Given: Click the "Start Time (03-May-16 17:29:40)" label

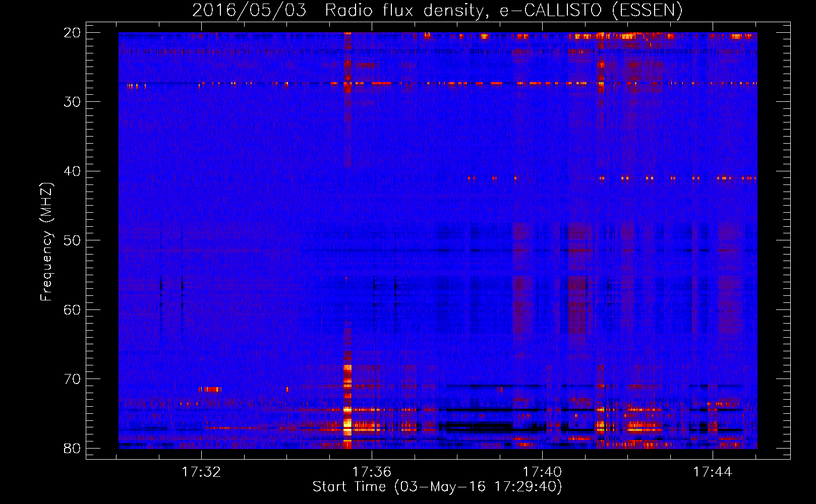Looking at the screenshot, I should click(x=437, y=487).
